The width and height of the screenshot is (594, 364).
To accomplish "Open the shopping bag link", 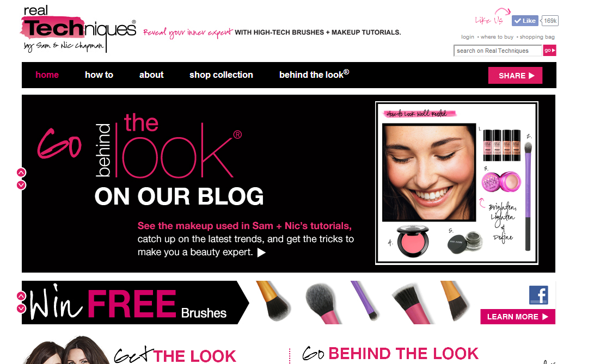I will (537, 37).
